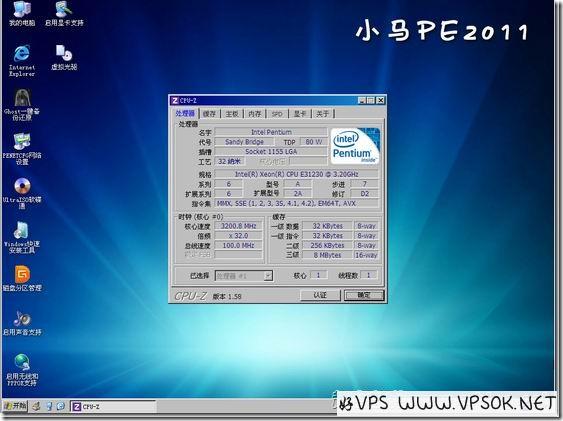
Task: Click the 线程数 count field
Action: [x=368, y=275]
